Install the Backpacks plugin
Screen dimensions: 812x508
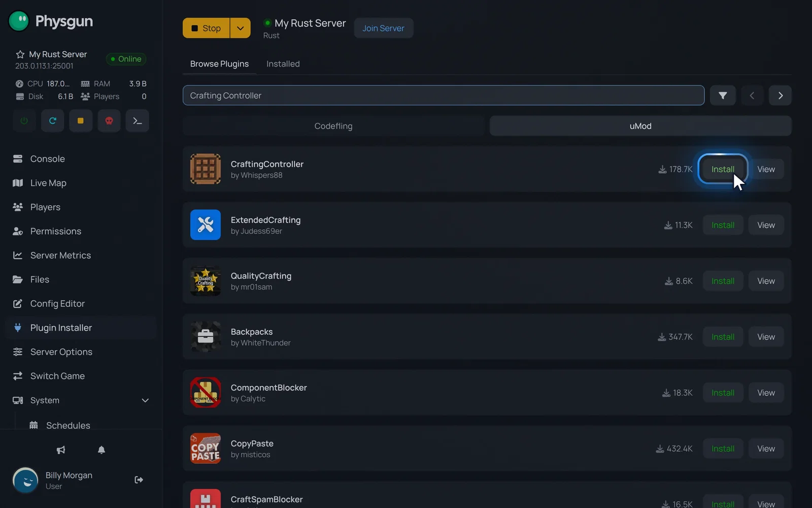tap(723, 337)
